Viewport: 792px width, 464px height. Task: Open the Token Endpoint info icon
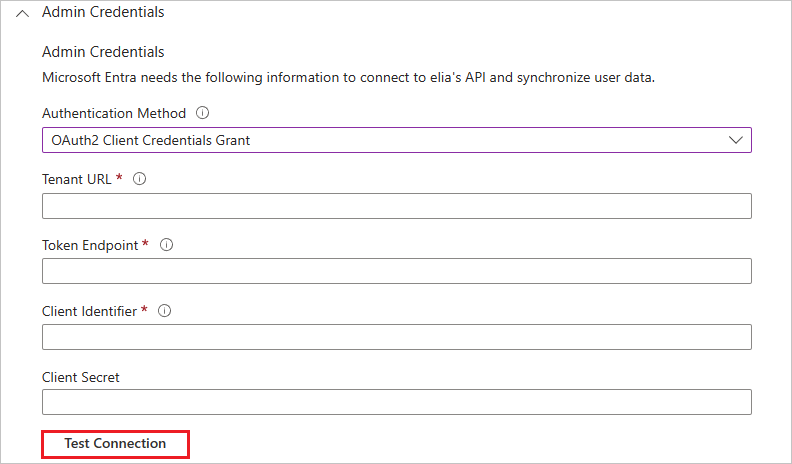[x=166, y=245]
